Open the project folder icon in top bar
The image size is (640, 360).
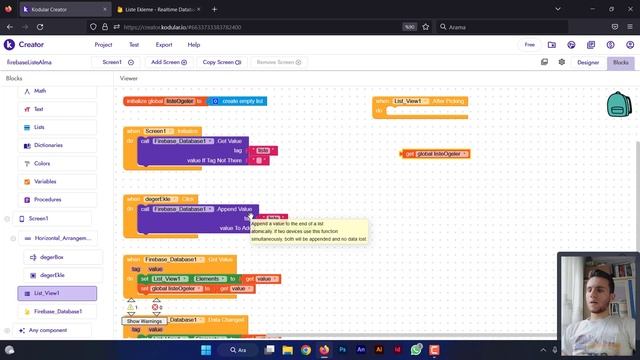(552, 45)
